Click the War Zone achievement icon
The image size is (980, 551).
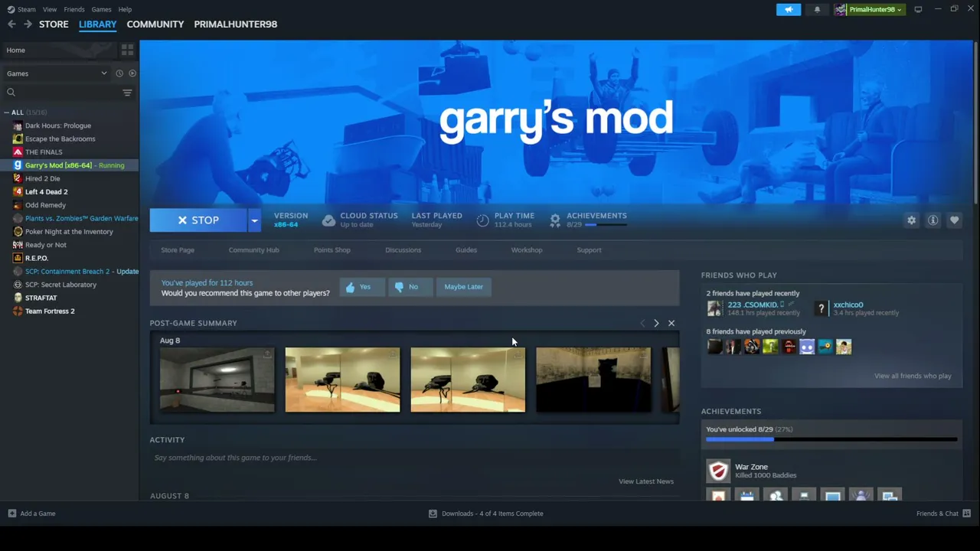click(x=718, y=471)
